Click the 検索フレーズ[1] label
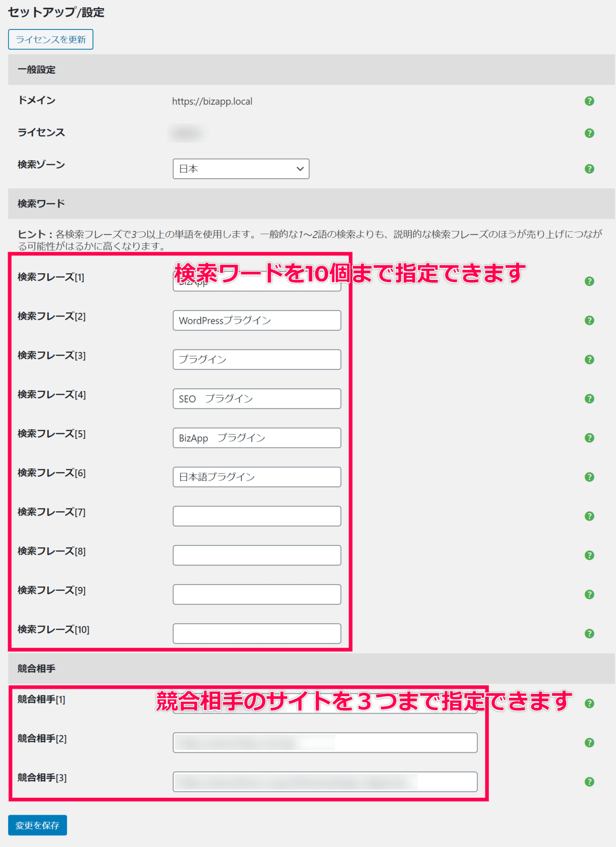 click(51, 277)
